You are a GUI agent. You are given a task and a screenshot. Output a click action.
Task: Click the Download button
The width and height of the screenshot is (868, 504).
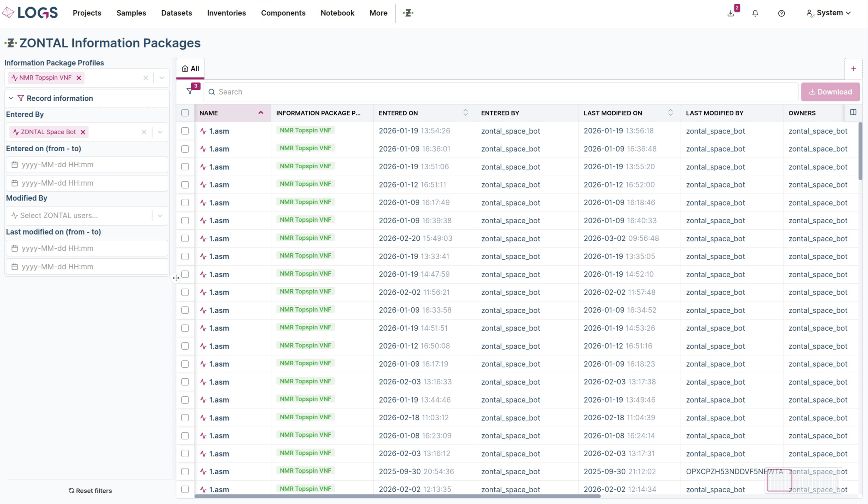(830, 92)
